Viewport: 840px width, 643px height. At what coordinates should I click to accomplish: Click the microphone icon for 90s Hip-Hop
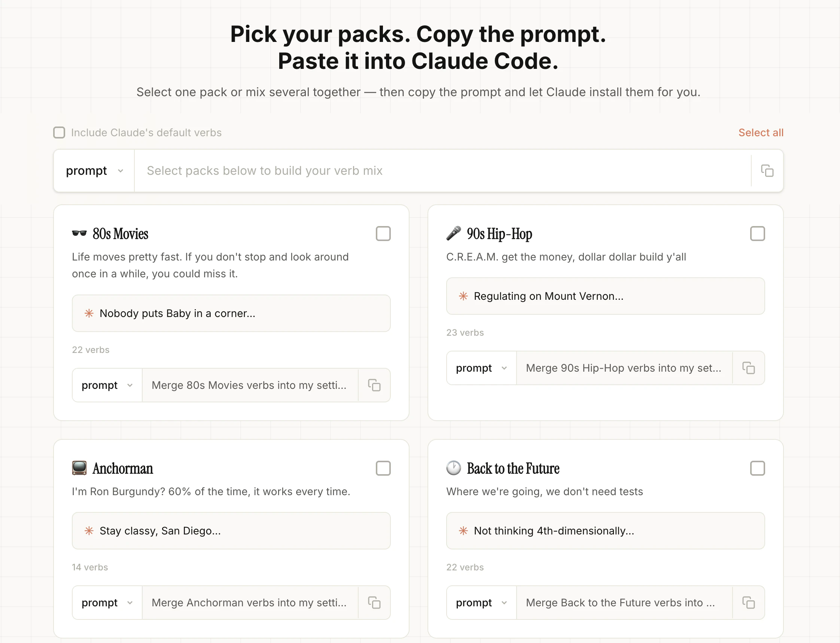pos(453,234)
